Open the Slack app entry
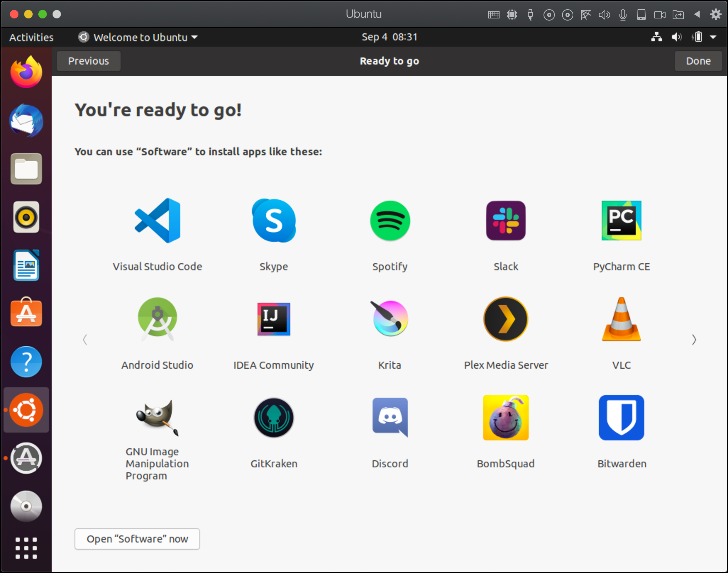The image size is (728, 573). [x=506, y=221]
